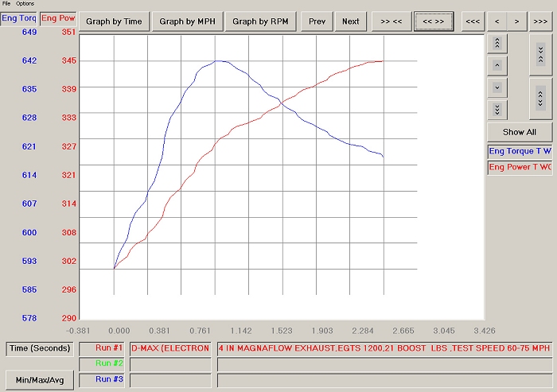The image size is (557, 392).
Task: Shift graph right with > button
Action: pyautogui.click(x=517, y=21)
